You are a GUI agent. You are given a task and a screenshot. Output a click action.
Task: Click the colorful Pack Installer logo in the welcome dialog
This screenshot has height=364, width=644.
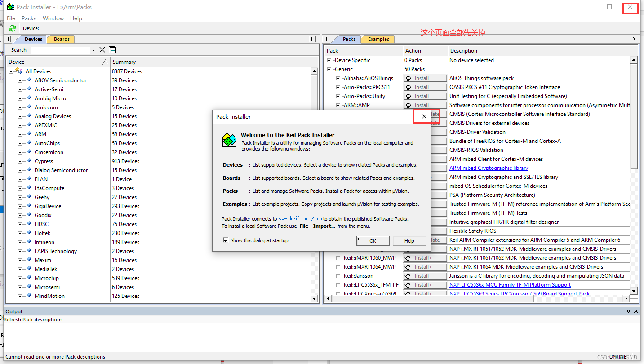pyautogui.click(x=229, y=140)
